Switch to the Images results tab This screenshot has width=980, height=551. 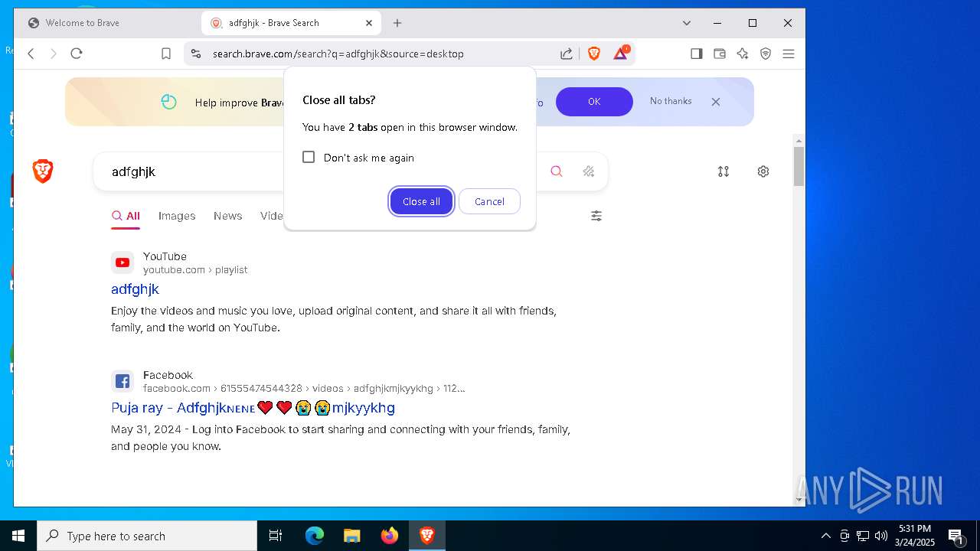pos(177,216)
